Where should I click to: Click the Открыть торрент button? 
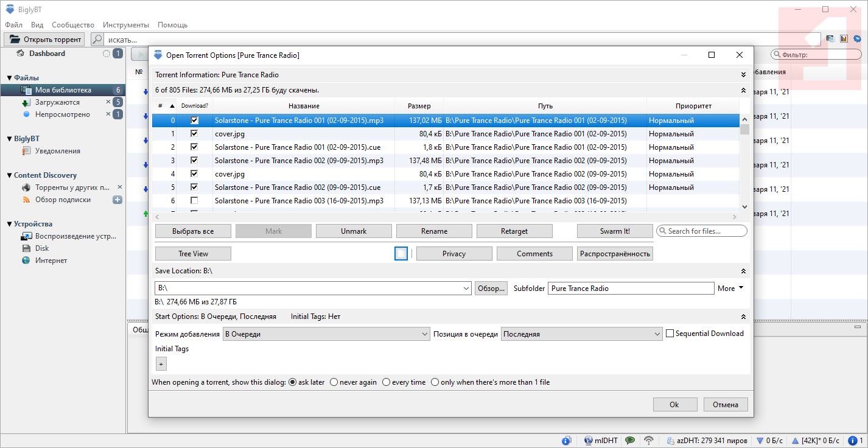point(44,40)
